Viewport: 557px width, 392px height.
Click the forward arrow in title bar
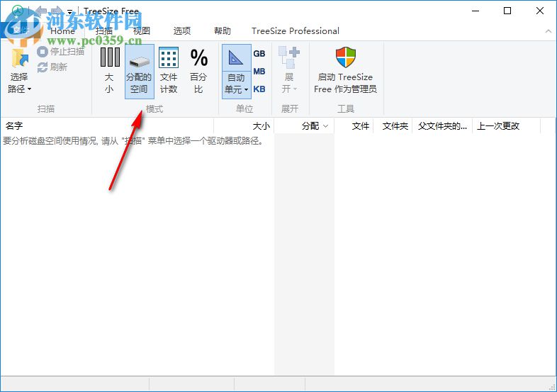[x=57, y=11]
